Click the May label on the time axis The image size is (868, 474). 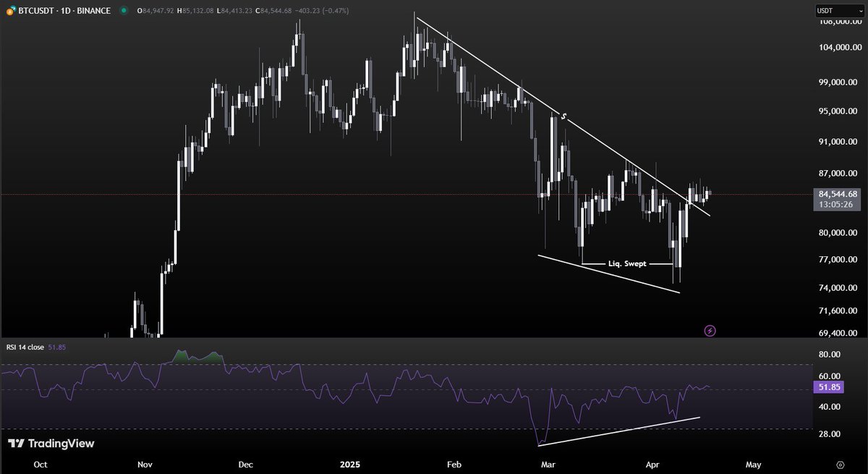(753, 464)
